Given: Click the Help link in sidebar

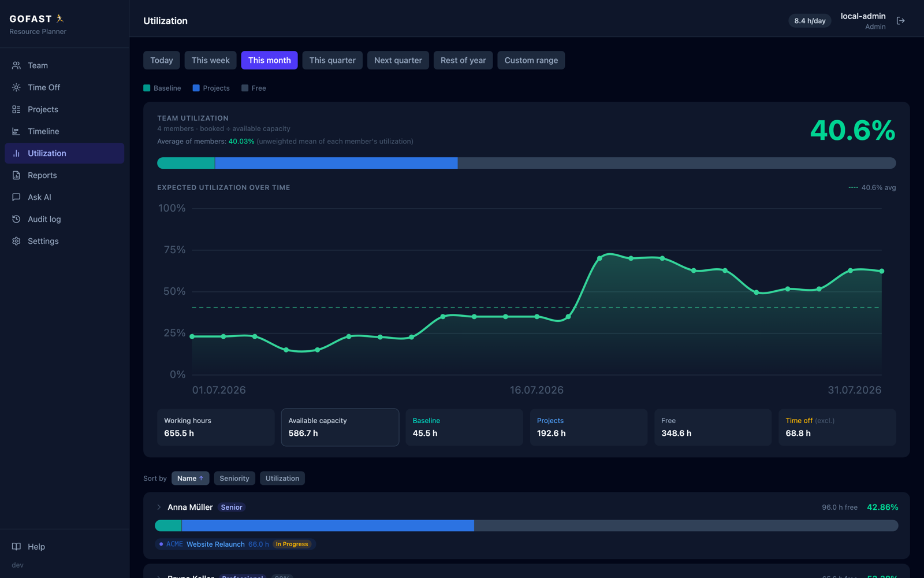Looking at the screenshot, I should pos(65,546).
